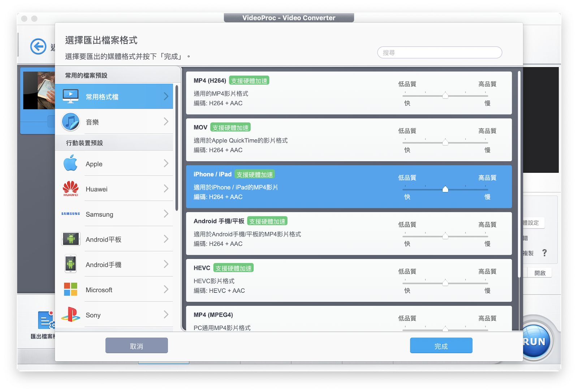Click the Android平板 device label
Screen dimensions: 578x392
(103, 240)
